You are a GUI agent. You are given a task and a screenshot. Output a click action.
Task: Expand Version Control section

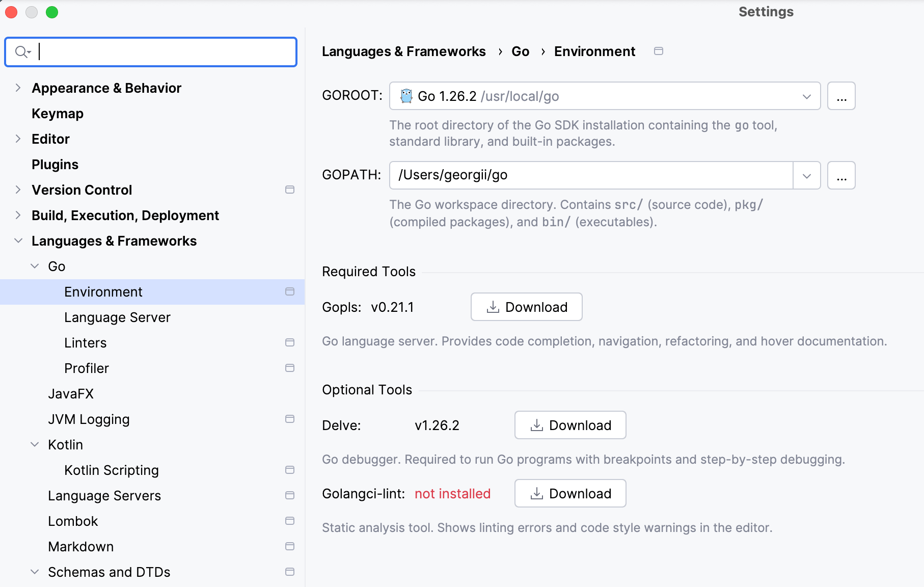tap(18, 190)
